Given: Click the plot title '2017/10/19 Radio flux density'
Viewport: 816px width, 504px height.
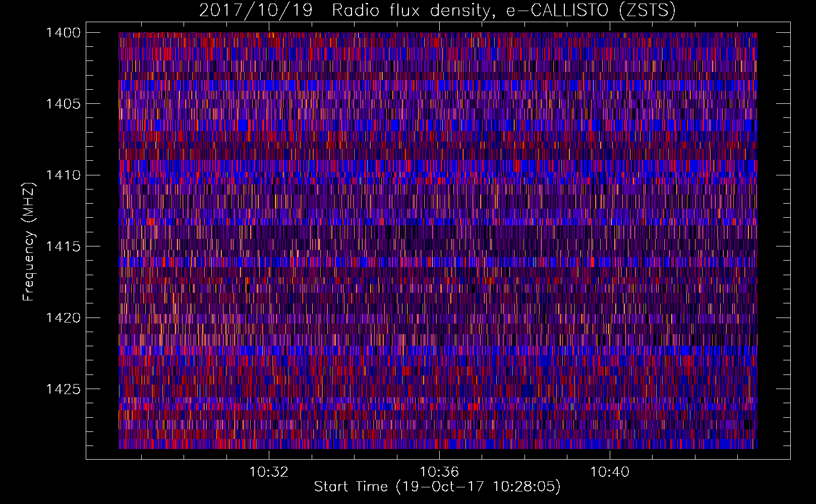Looking at the screenshot, I should [437, 11].
